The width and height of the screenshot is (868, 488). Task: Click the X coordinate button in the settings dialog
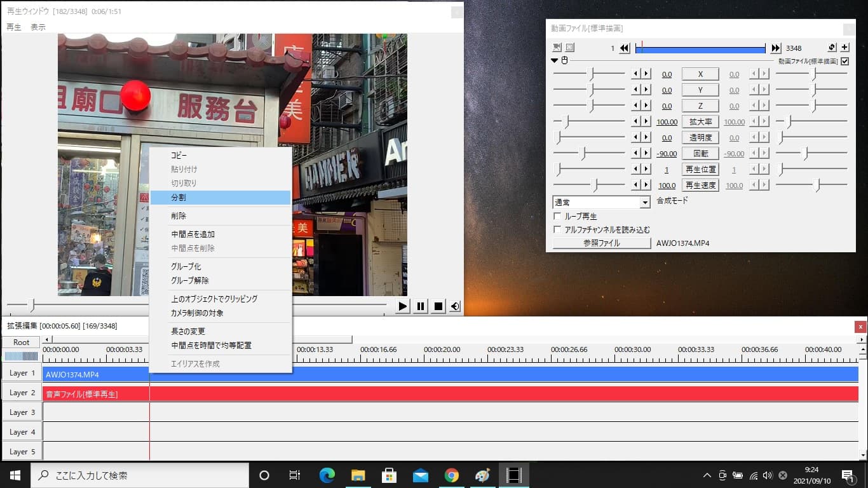click(700, 73)
